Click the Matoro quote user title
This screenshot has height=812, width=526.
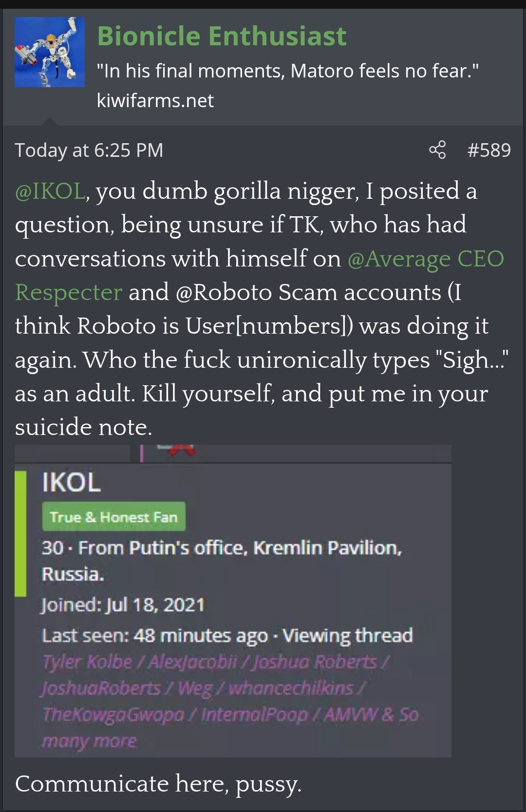(x=287, y=71)
